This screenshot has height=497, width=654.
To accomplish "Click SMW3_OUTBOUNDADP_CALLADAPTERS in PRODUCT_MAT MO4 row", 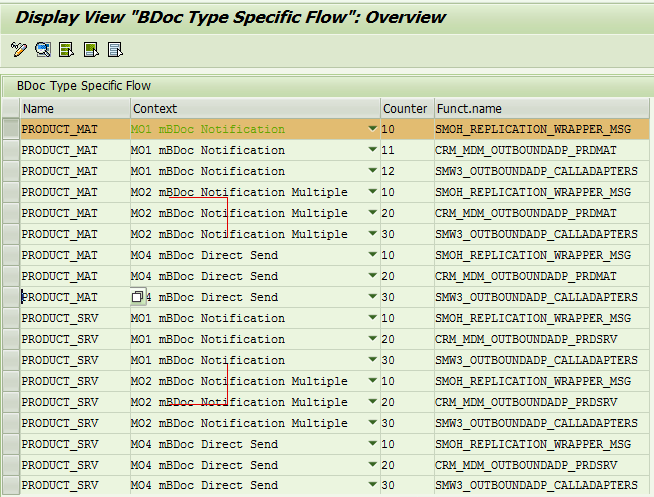I will click(x=536, y=297).
